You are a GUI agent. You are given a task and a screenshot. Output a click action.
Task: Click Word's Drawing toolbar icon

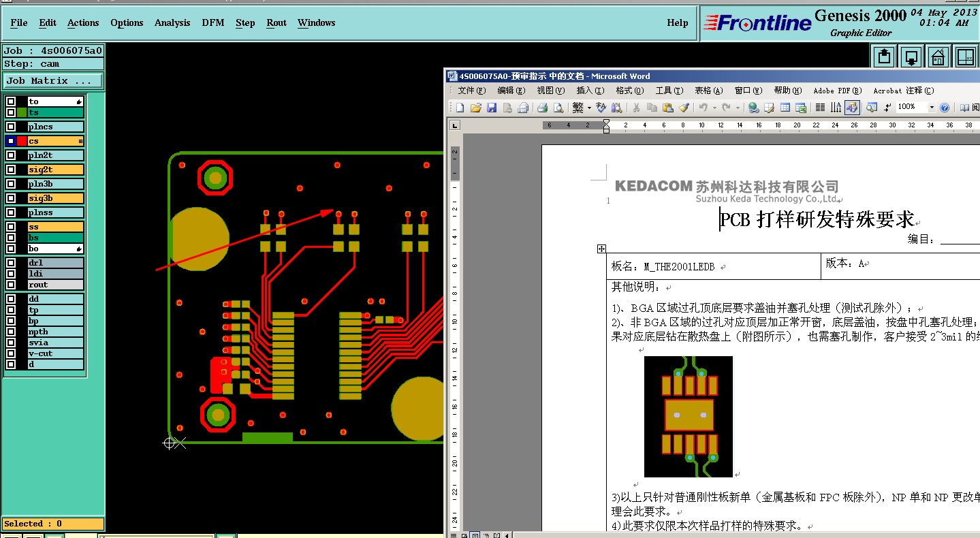coord(852,108)
